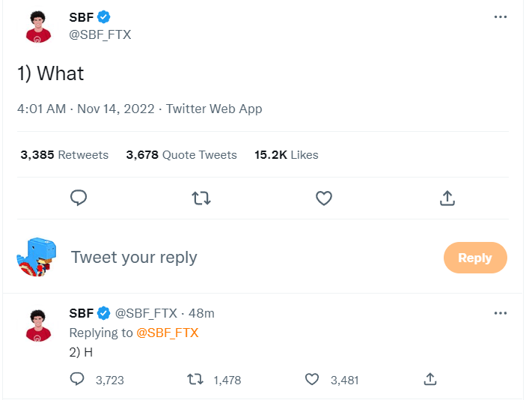The height and width of the screenshot is (400, 532).
Task: View the 3,385 Retweets list
Action: (64, 155)
